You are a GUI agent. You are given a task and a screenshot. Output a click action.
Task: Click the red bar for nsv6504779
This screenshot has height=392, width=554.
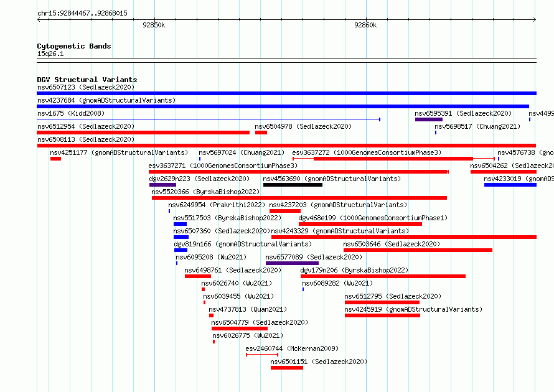click(x=240, y=329)
